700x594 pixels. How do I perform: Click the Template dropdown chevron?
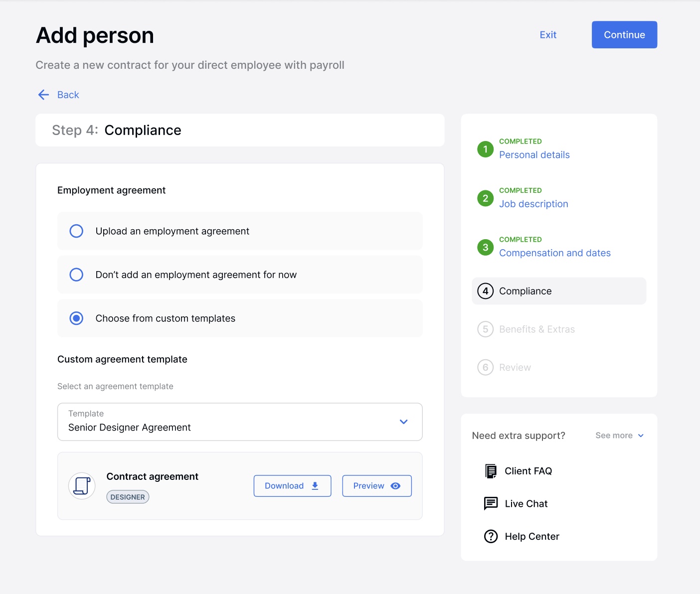click(404, 422)
